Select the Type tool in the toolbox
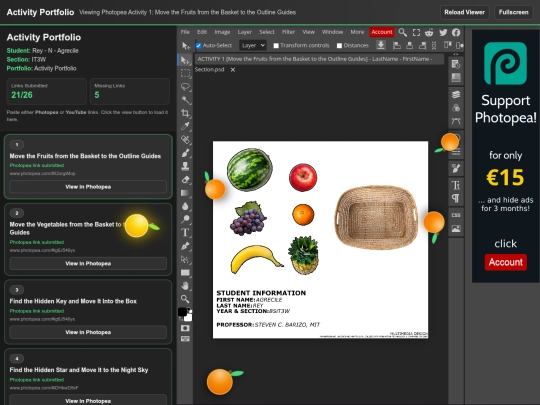Viewport: 540px width, 405px height. click(x=185, y=232)
